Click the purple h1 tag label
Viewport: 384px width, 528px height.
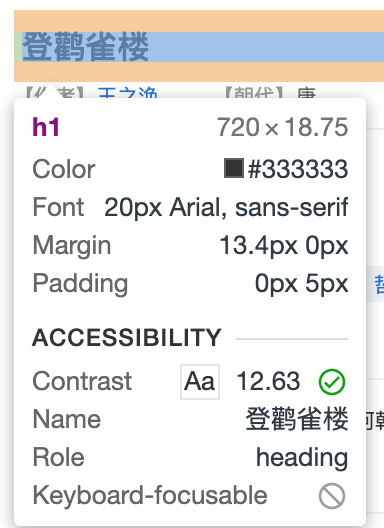click(46, 127)
